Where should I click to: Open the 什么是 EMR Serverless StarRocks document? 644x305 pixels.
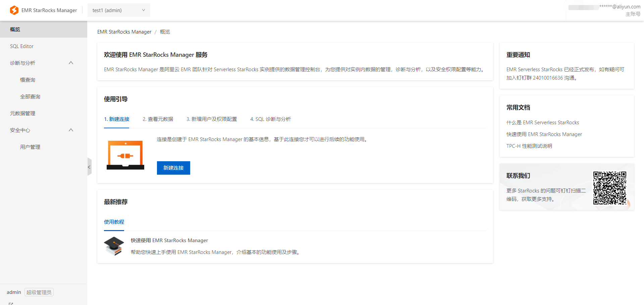(542, 123)
